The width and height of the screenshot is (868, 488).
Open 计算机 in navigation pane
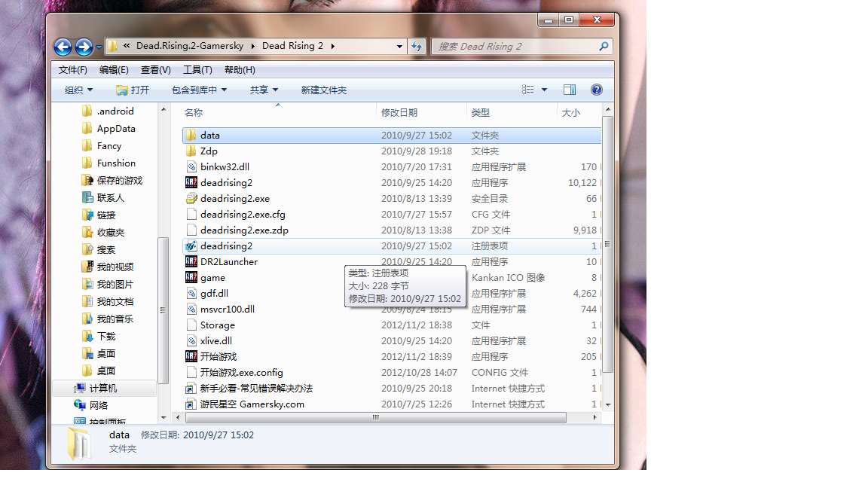point(103,388)
